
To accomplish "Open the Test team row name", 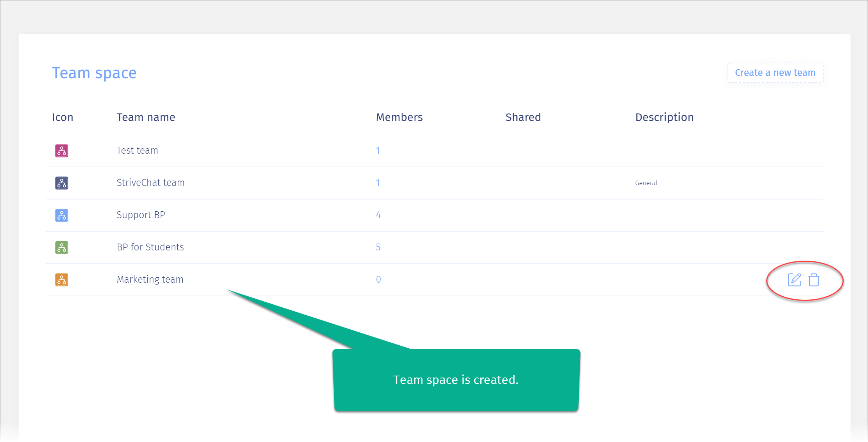I will click(137, 150).
